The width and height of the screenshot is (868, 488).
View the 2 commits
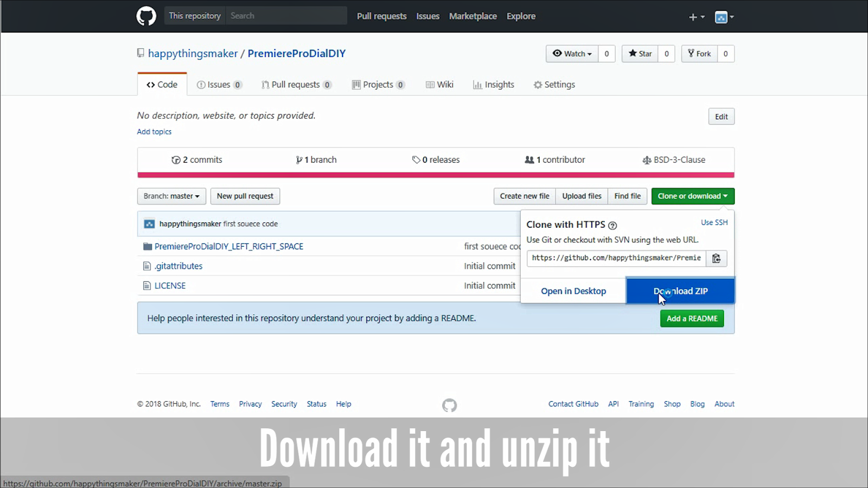[197, 160]
